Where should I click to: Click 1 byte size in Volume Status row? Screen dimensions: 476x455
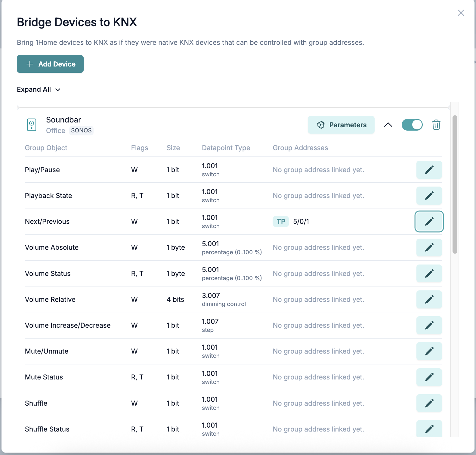[x=176, y=274]
